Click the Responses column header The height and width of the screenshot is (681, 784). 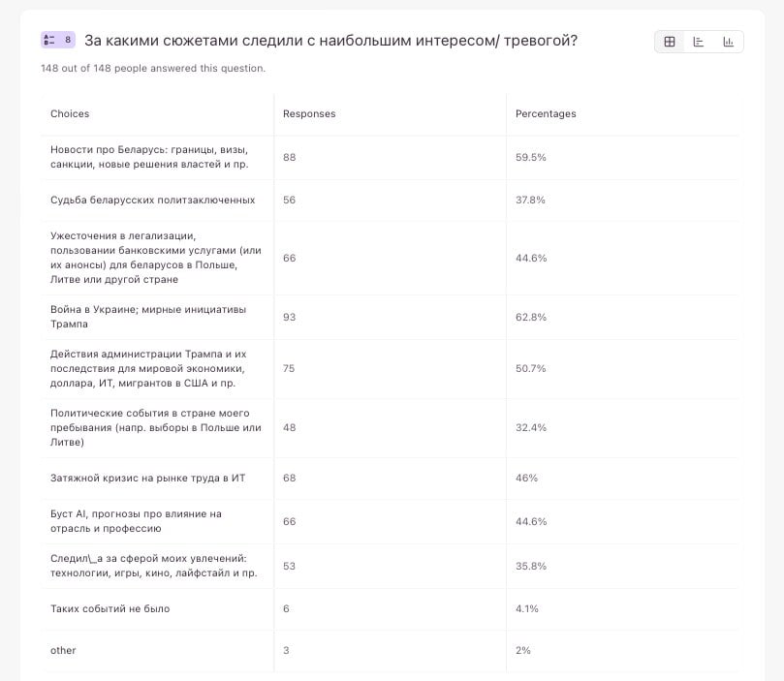(309, 114)
